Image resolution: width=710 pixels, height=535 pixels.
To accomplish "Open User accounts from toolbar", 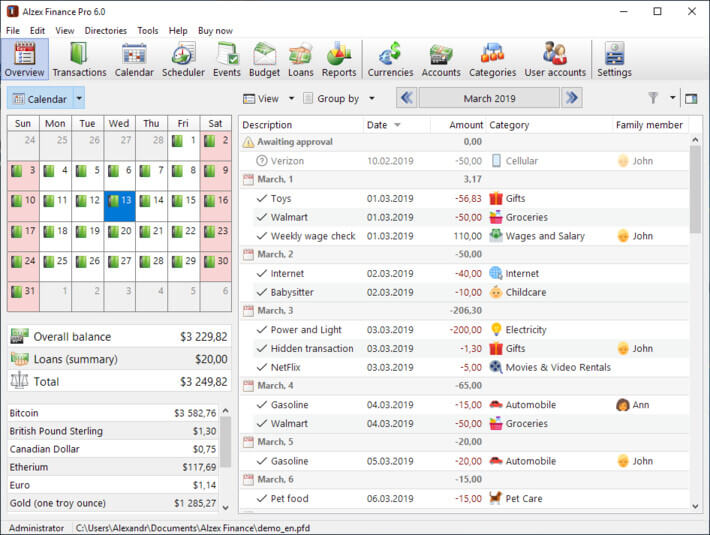I will (555, 60).
